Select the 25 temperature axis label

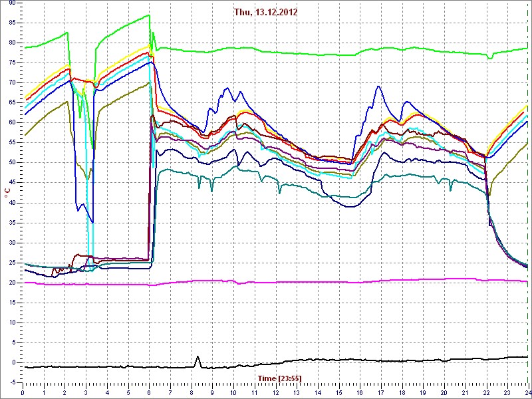point(11,263)
